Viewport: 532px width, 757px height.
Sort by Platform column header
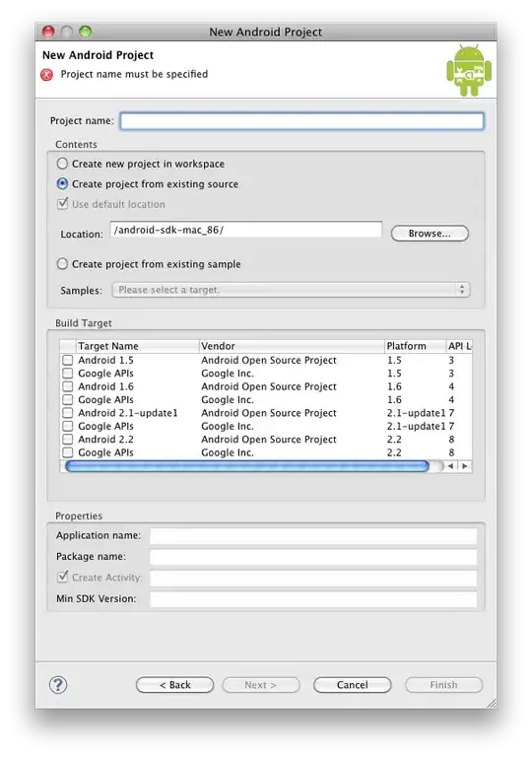point(415,346)
